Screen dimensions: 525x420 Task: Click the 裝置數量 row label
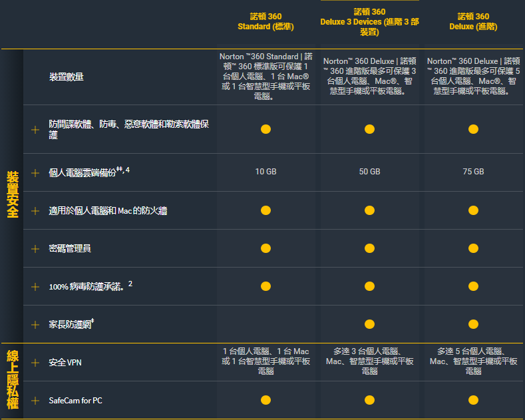point(67,77)
